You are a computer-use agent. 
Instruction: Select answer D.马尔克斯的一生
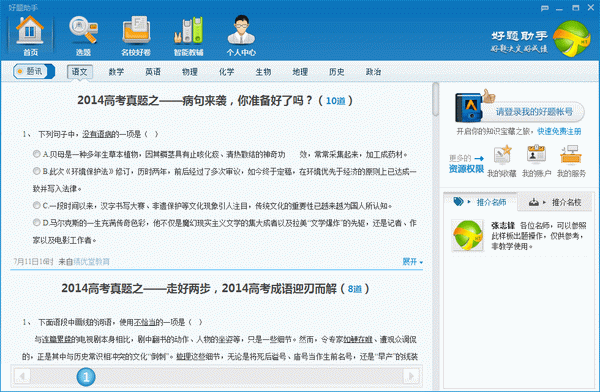36,222
